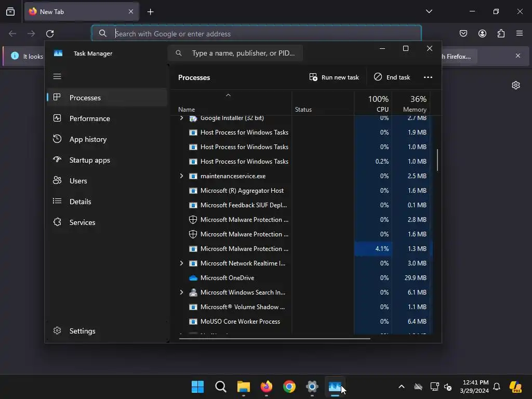Open the Processes page in sidebar
Image resolution: width=532 pixels, height=399 pixels.
pos(107,98)
